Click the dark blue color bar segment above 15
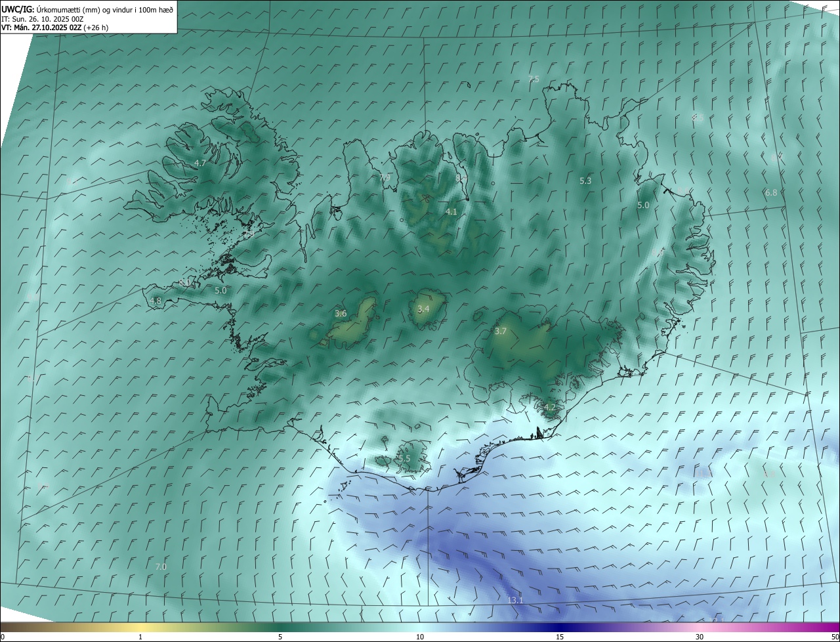The width and height of the screenshot is (840, 642). point(560,627)
